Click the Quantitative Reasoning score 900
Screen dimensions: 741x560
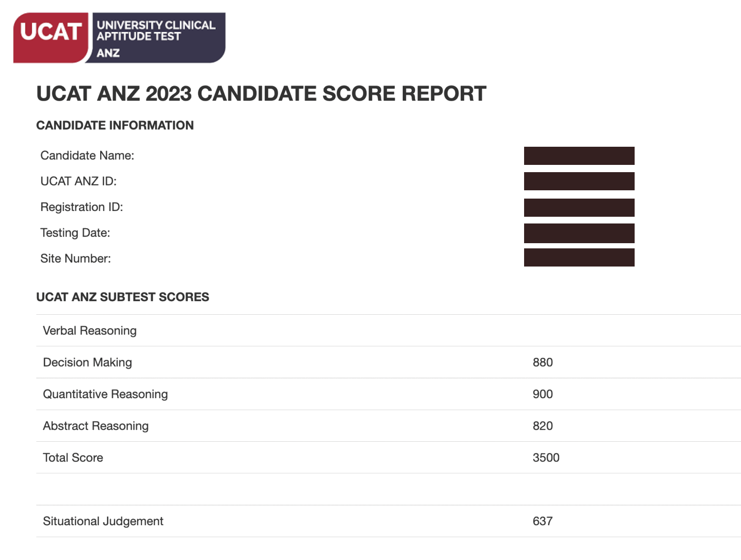click(x=543, y=394)
